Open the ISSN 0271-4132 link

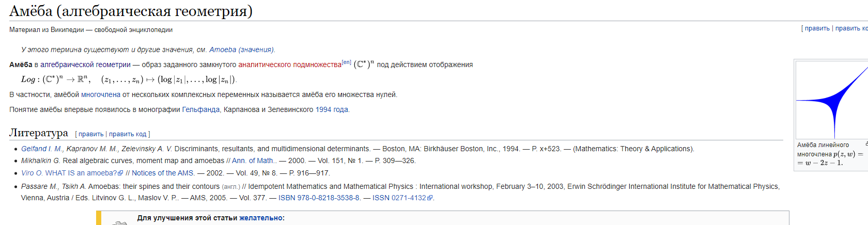pos(399,198)
